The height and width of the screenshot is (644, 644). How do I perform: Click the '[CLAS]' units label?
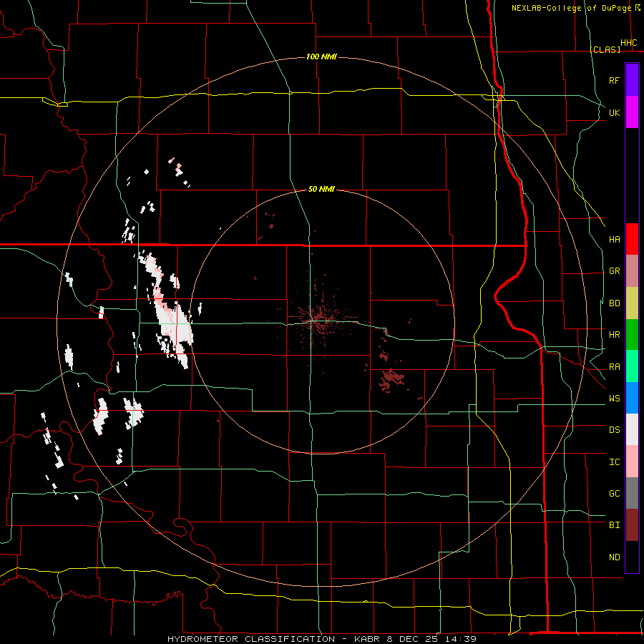coord(605,49)
